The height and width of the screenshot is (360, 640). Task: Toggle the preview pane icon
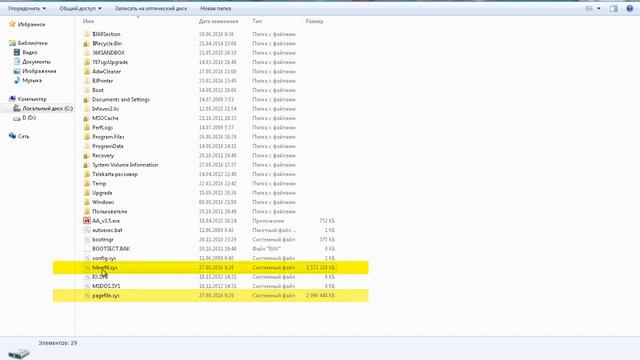pyautogui.click(x=613, y=8)
